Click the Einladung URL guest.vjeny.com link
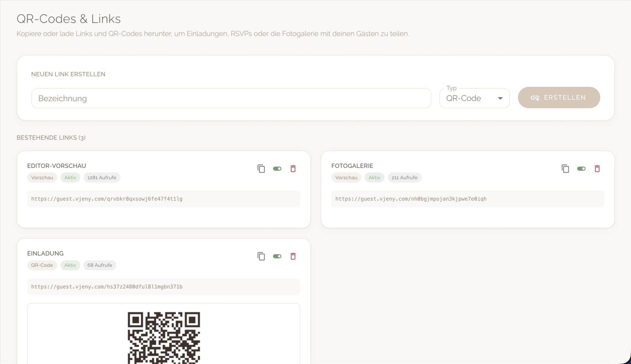Image resolution: width=631 pixels, height=364 pixels. (106, 286)
